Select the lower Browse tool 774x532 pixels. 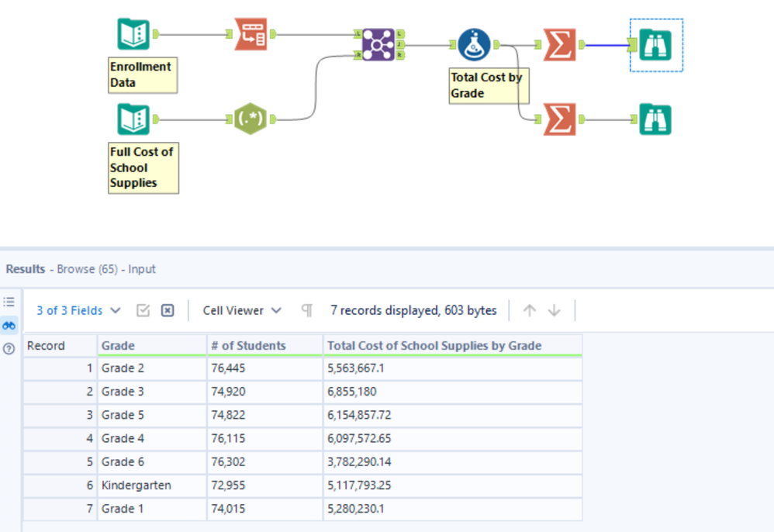point(655,120)
